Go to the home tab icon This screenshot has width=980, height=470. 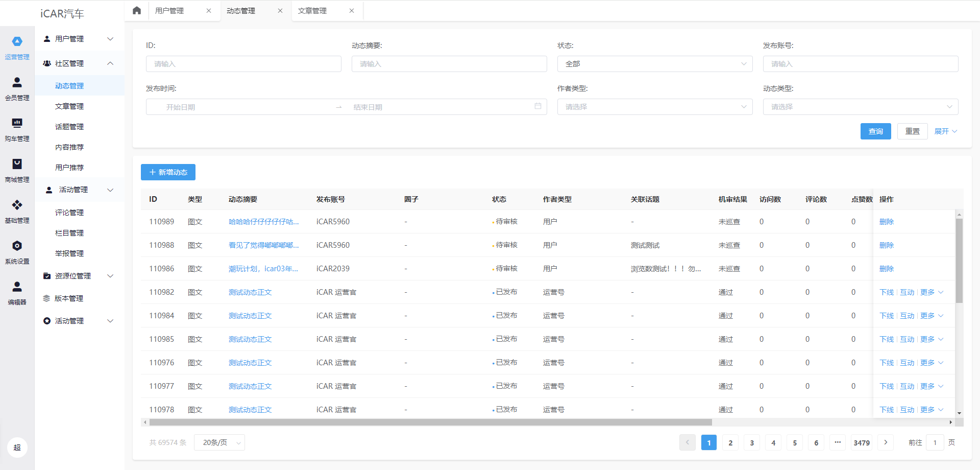(x=137, y=10)
